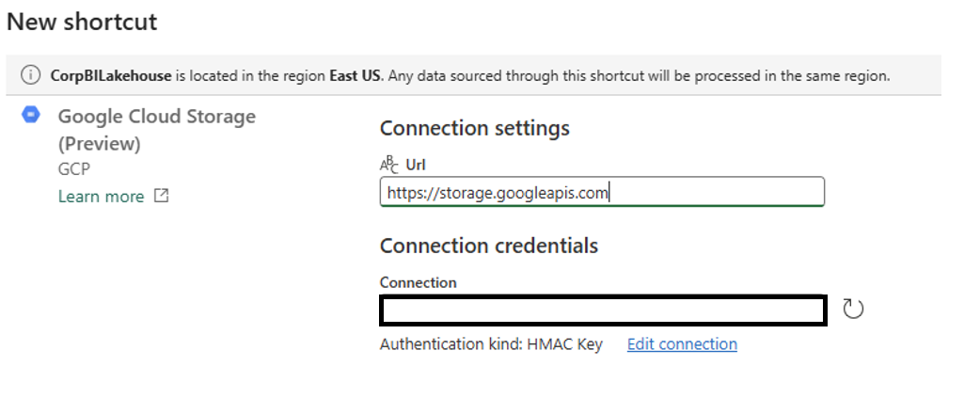Screen dimensions: 980x398
Task: Click the banner sentence about same-region processing
Action: tap(638, 75)
